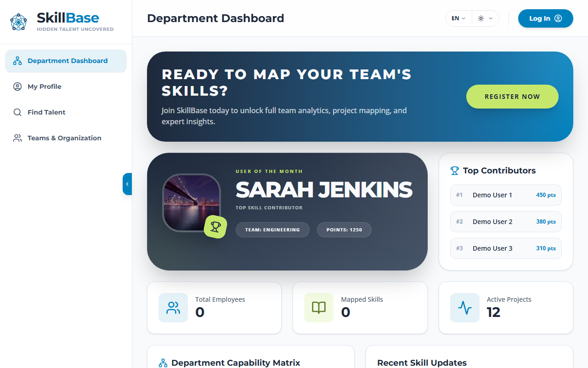
Task: Click the Department Dashboard page title
Action: pyautogui.click(x=215, y=18)
